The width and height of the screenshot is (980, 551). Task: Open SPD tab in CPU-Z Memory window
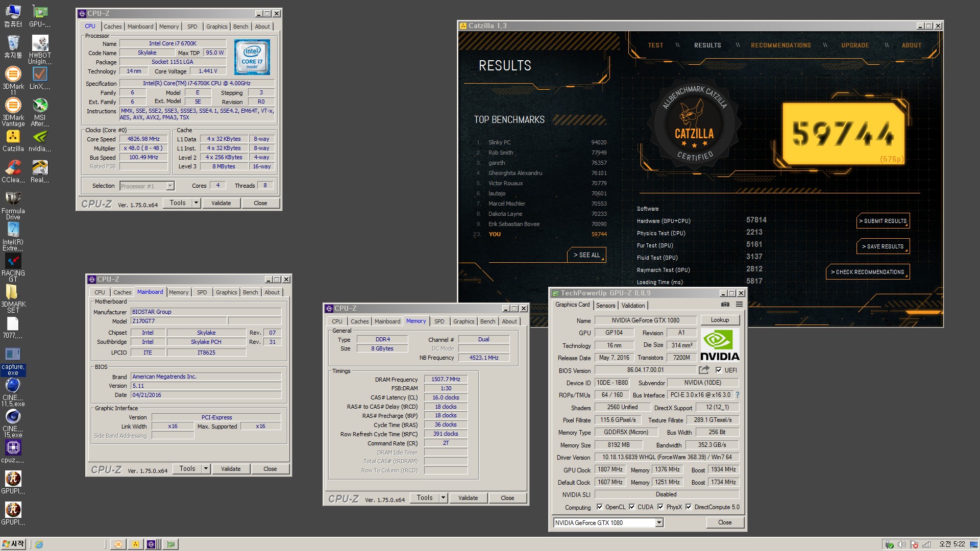(x=439, y=321)
